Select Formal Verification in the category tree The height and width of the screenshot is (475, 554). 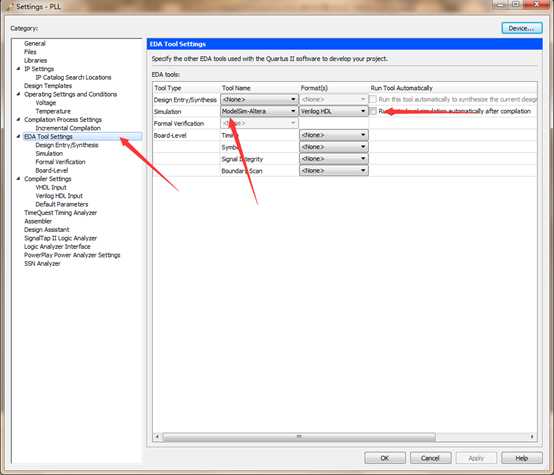(x=60, y=162)
